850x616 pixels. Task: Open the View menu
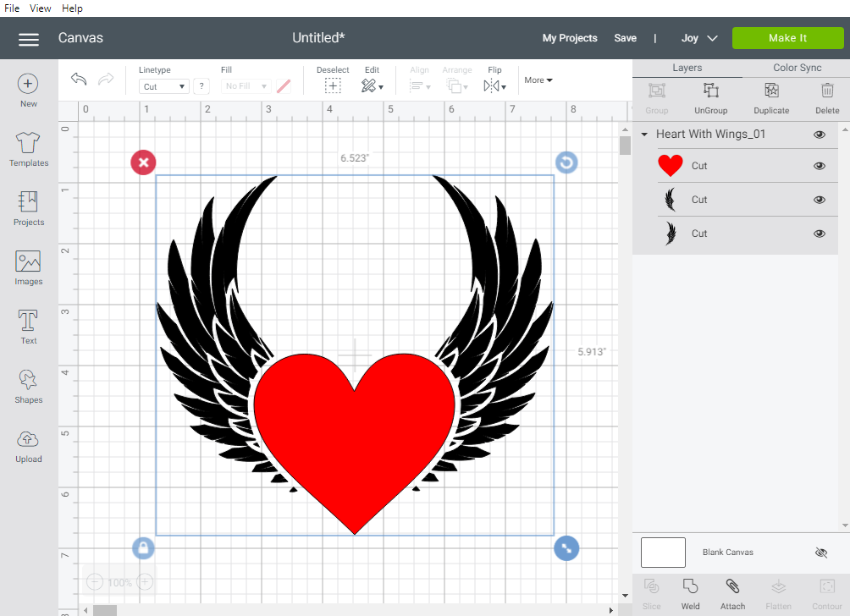(40, 8)
